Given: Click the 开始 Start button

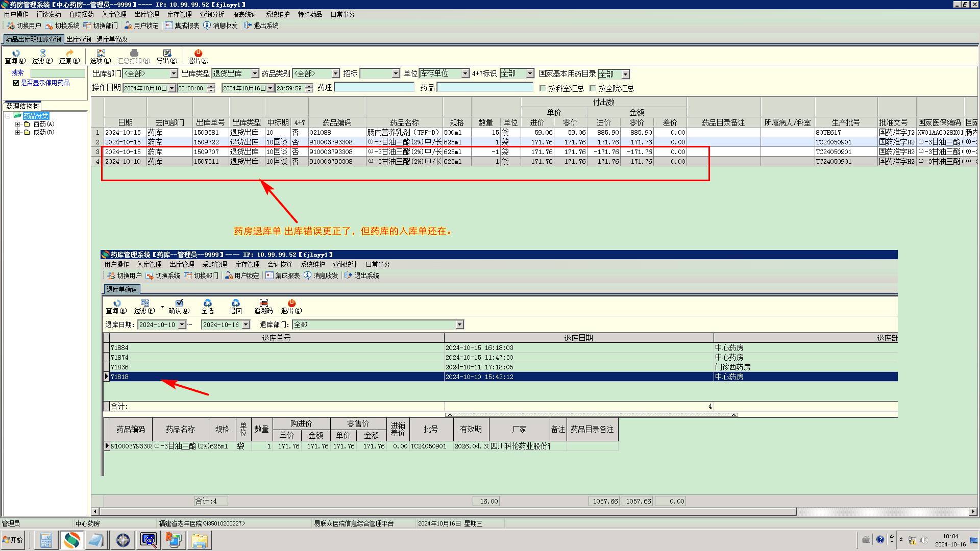Looking at the screenshot, I should point(13,540).
